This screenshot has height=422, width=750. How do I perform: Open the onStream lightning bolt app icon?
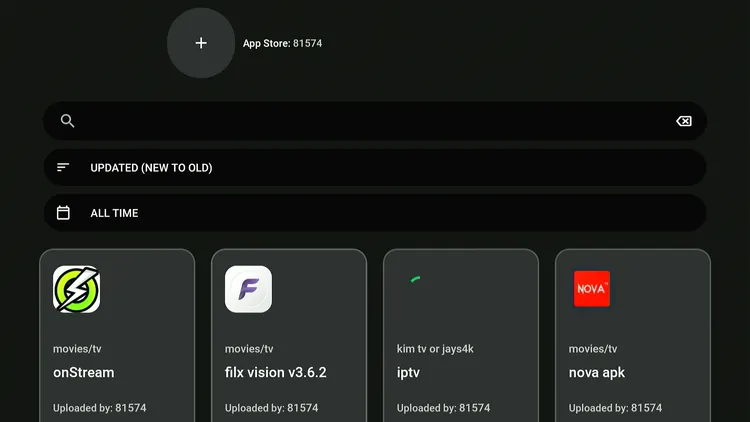77,289
